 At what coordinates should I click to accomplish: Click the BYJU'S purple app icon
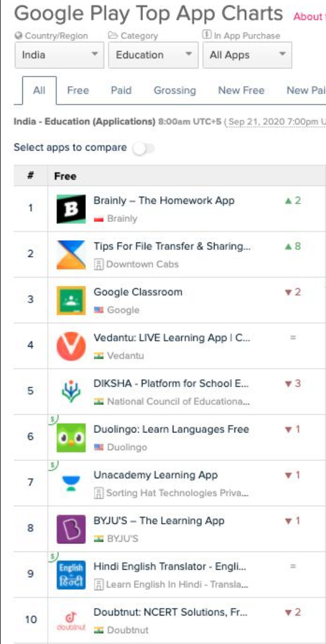(71, 528)
